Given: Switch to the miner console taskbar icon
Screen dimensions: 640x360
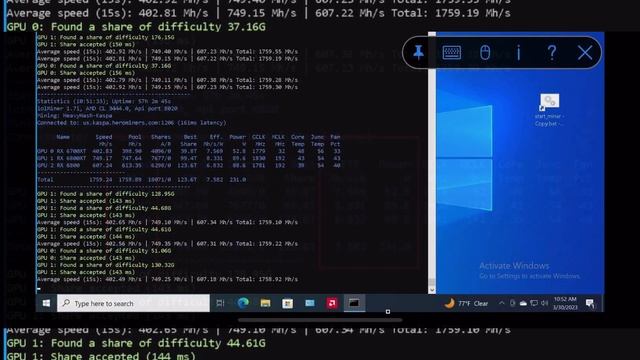Looking at the screenshot, I should (354, 303).
